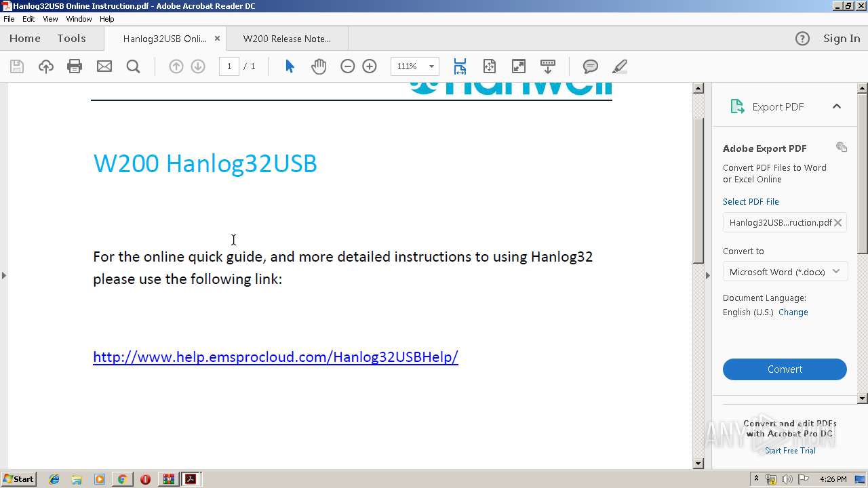The height and width of the screenshot is (488, 868).
Task: Open the Window menu
Action: click(x=79, y=19)
